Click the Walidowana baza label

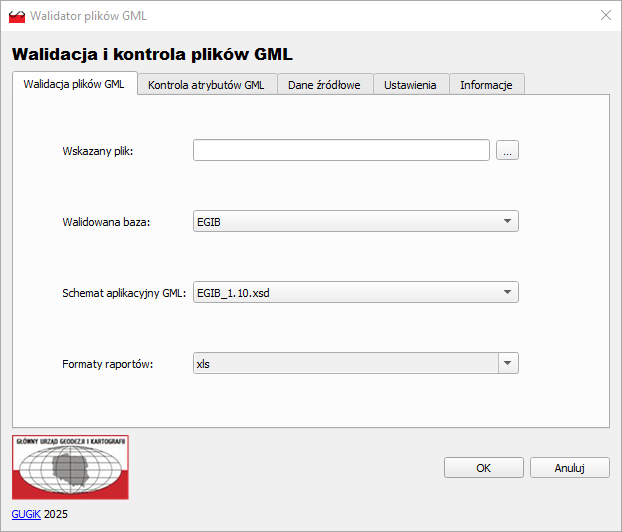click(106, 222)
